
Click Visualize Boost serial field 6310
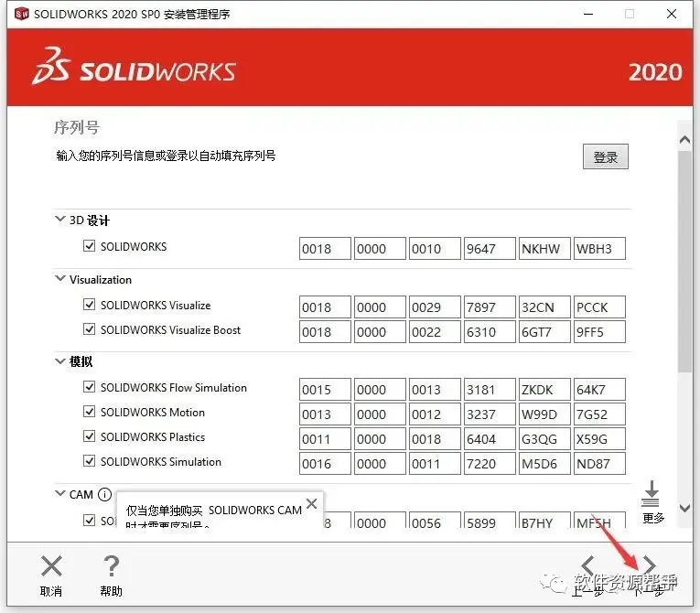(490, 332)
